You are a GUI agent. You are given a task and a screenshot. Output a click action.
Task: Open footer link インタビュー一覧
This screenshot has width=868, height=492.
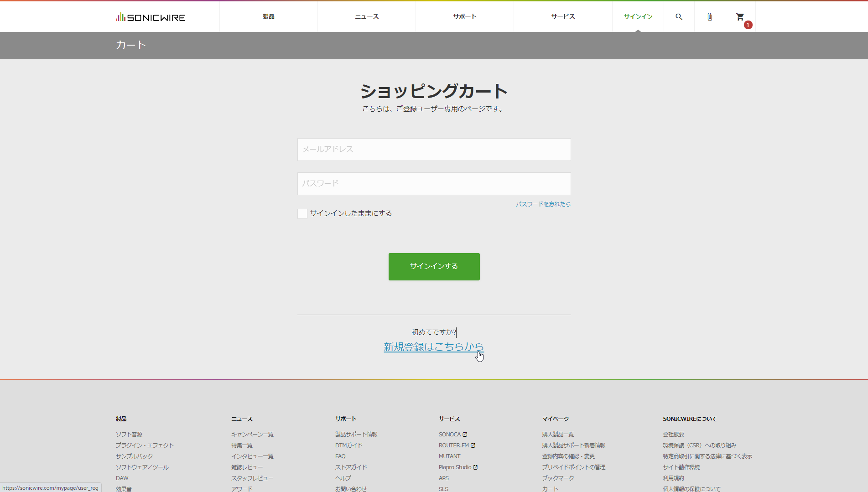click(252, 456)
